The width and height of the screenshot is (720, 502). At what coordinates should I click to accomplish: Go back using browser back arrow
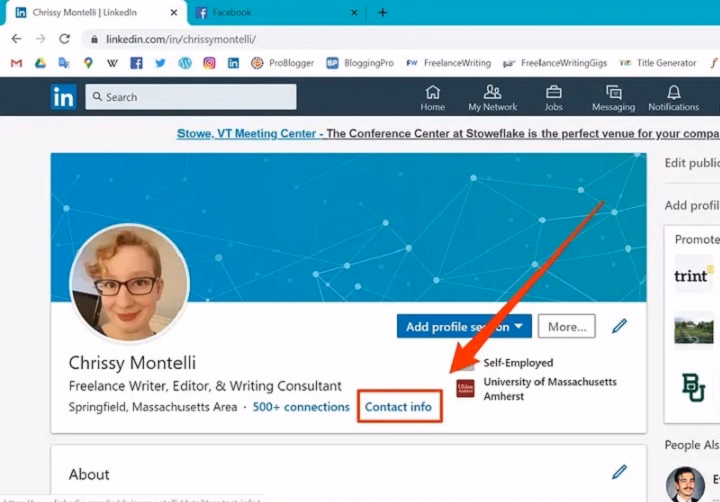[x=17, y=39]
